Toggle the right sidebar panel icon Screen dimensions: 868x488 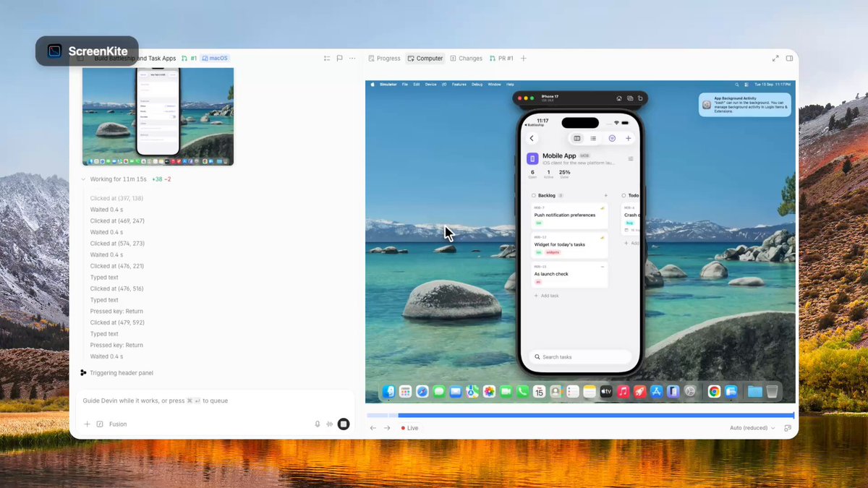coord(790,59)
